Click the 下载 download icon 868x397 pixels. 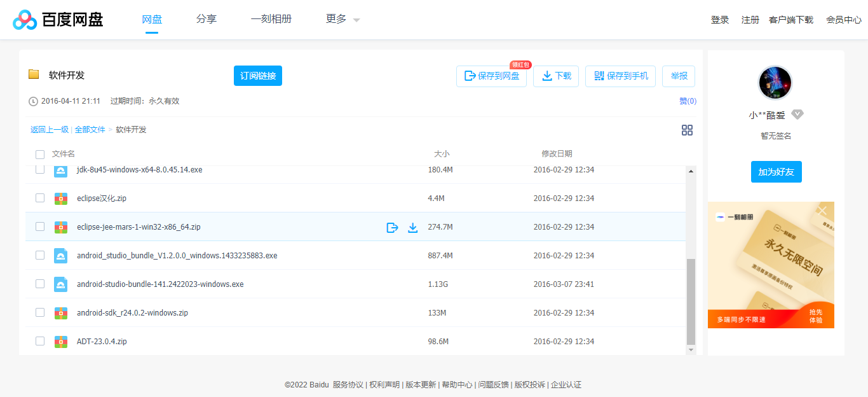coord(547,76)
